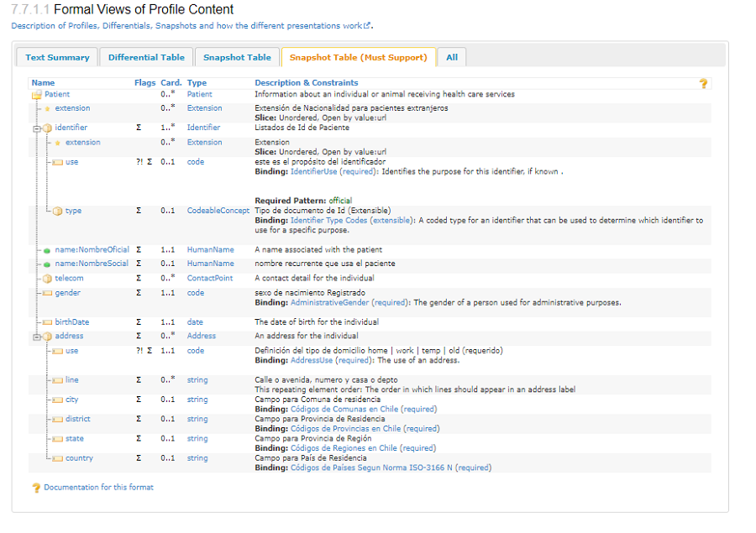Switch to the Text Summary tab
Screen dimensions: 756x533
click(57, 57)
